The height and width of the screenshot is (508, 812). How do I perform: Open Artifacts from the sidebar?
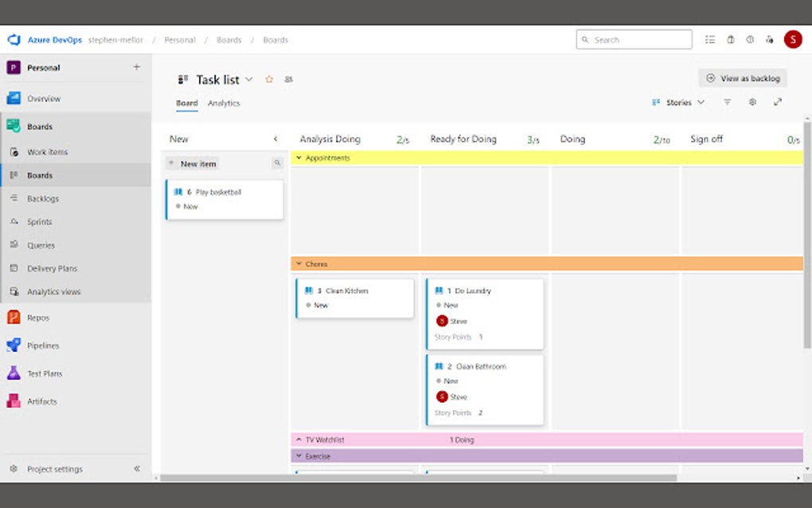[x=42, y=401]
